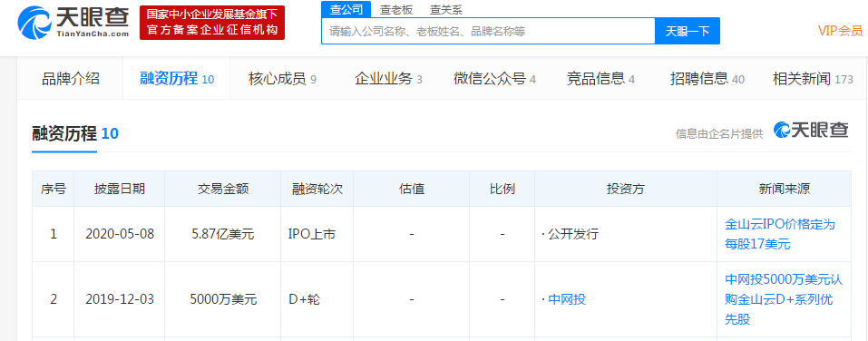
Task: Open the 企业业务 tab
Action: pyautogui.click(x=388, y=79)
